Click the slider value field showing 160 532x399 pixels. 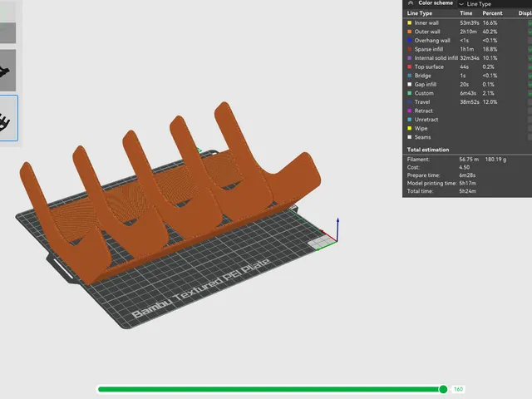(458, 389)
